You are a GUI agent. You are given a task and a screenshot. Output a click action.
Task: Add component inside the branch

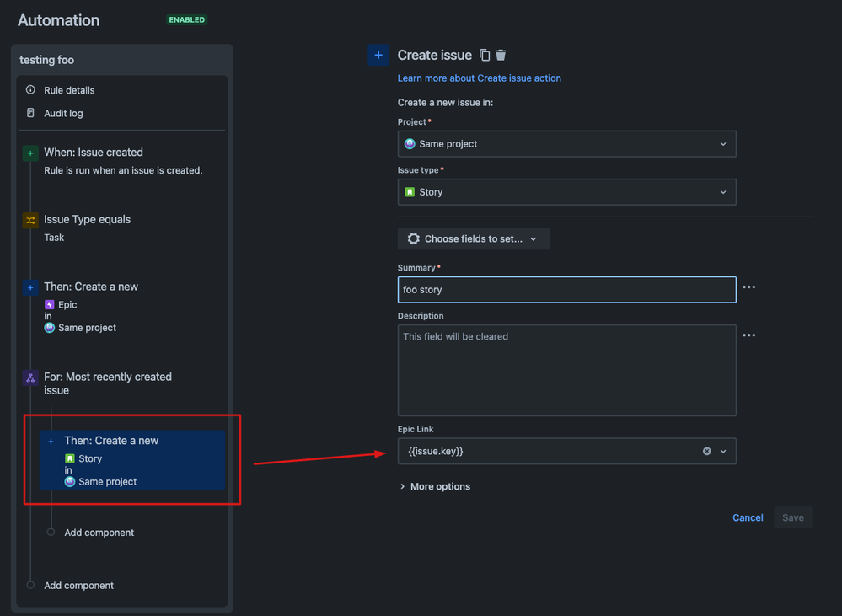coord(99,533)
